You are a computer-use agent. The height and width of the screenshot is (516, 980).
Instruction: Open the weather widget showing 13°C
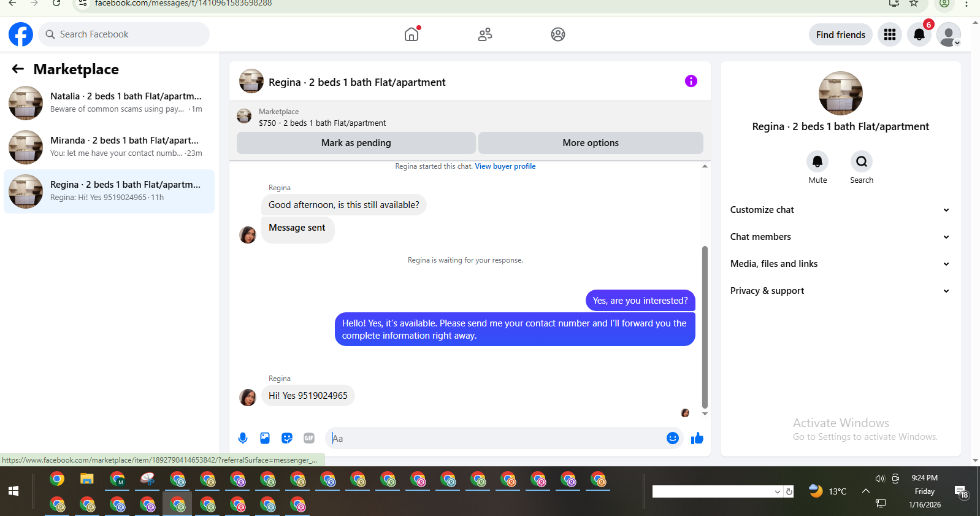[x=827, y=491]
